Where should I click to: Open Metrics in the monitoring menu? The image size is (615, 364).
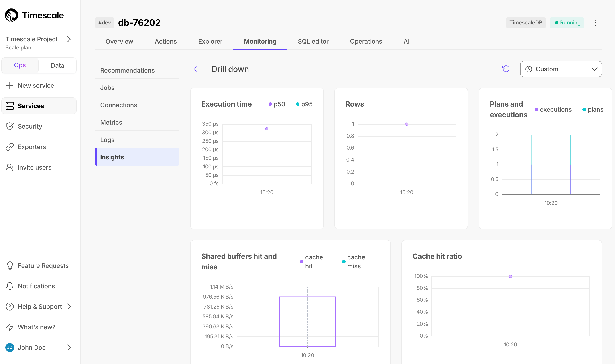[x=137, y=122]
